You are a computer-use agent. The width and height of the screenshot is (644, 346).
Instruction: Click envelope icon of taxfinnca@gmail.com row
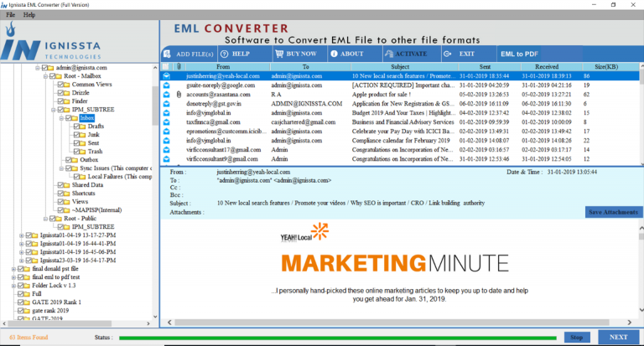[166, 122]
